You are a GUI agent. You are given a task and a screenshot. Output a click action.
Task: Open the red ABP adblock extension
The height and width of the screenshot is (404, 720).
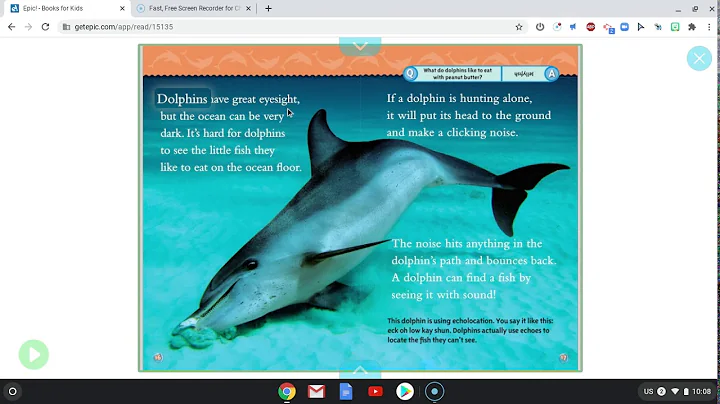(591, 27)
